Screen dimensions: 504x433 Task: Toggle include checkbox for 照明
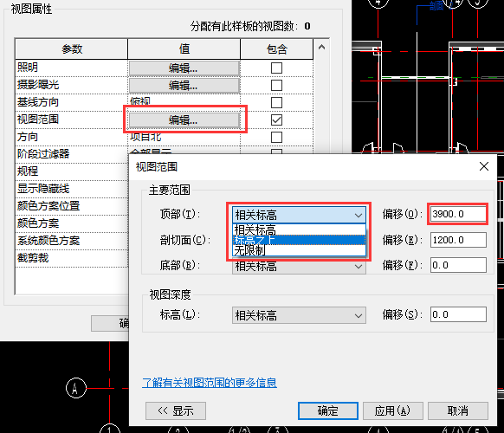(276, 68)
